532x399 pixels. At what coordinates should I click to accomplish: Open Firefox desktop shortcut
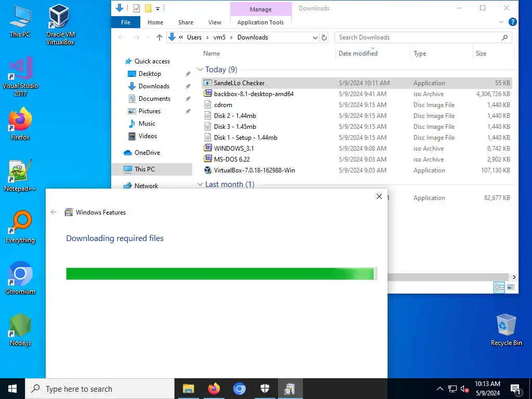coord(20,124)
